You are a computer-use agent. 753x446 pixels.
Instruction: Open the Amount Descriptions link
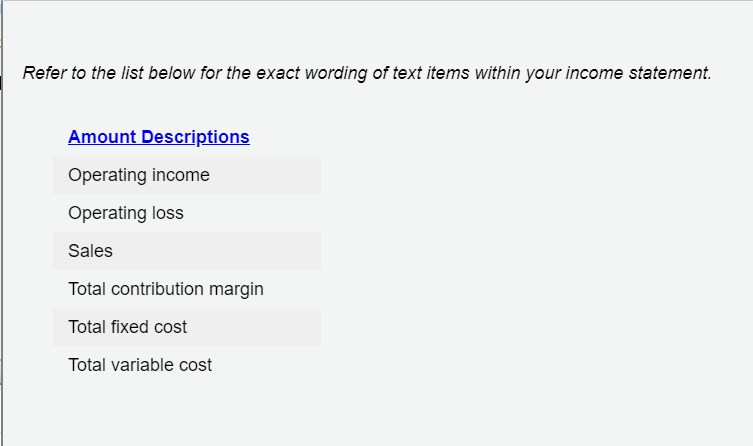tap(159, 137)
